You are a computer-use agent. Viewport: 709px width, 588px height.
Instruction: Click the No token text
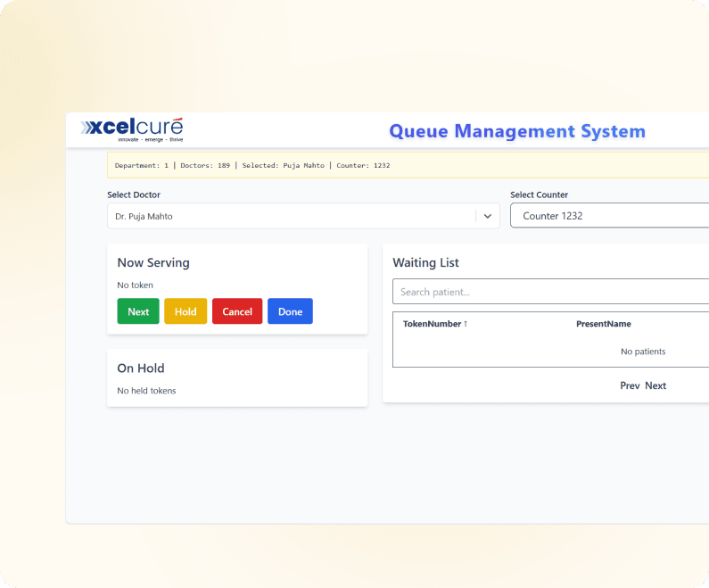pos(136,285)
